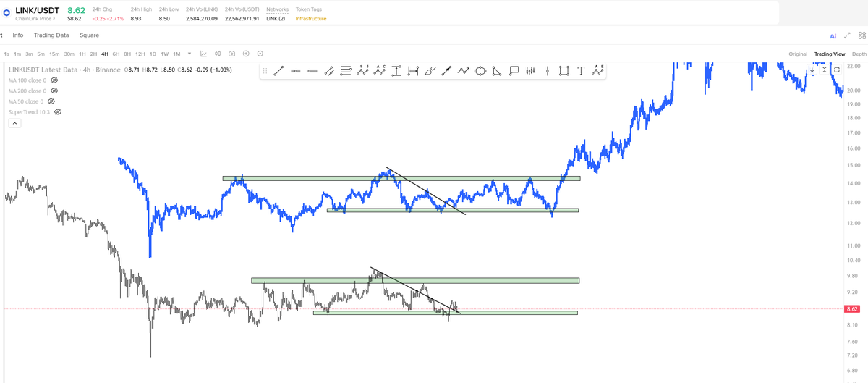Select the 4H timeframe
Image resolution: width=868 pixels, height=383 pixels.
pyautogui.click(x=105, y=54)
